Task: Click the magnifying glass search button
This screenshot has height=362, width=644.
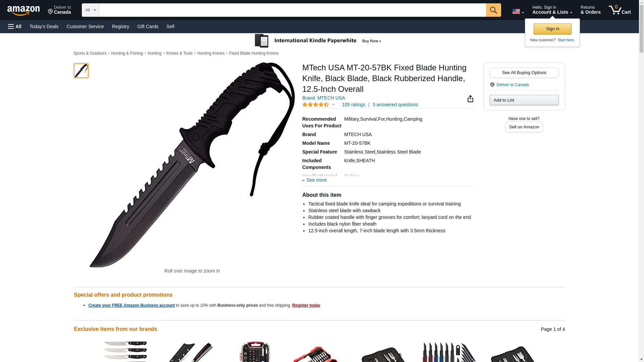Action: pos(493,10)
